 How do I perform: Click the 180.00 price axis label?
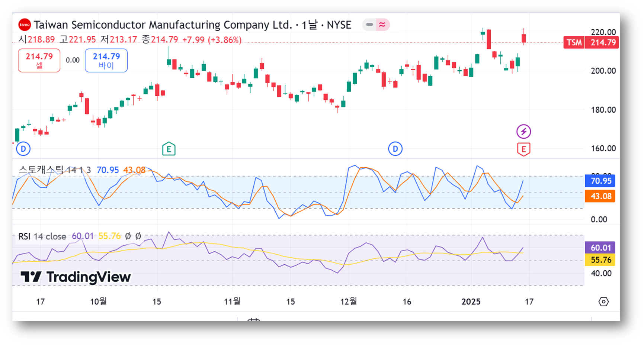pos(603,110)
